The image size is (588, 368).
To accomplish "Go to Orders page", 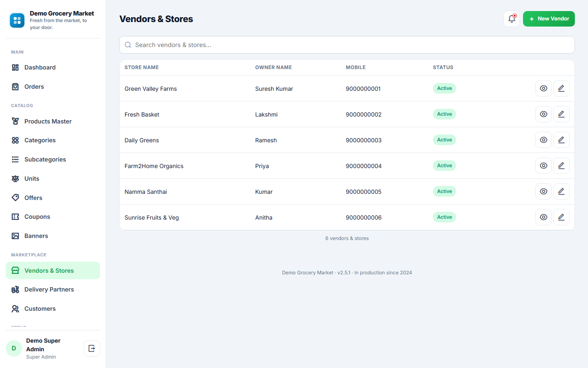I will click(53, 87).
